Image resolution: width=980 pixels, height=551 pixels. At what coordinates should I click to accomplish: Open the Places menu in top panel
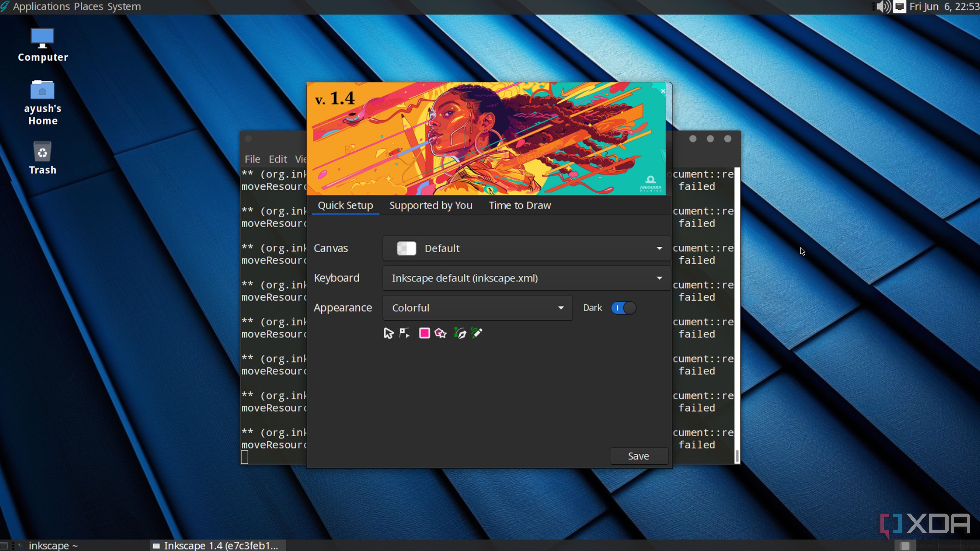click(x=88, y=6)
